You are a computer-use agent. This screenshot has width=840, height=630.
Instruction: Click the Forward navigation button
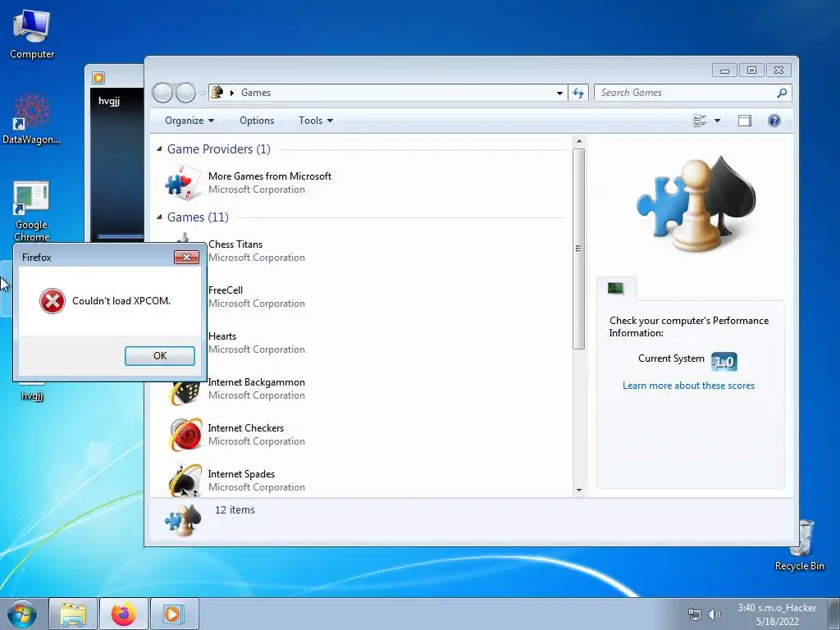185,93
